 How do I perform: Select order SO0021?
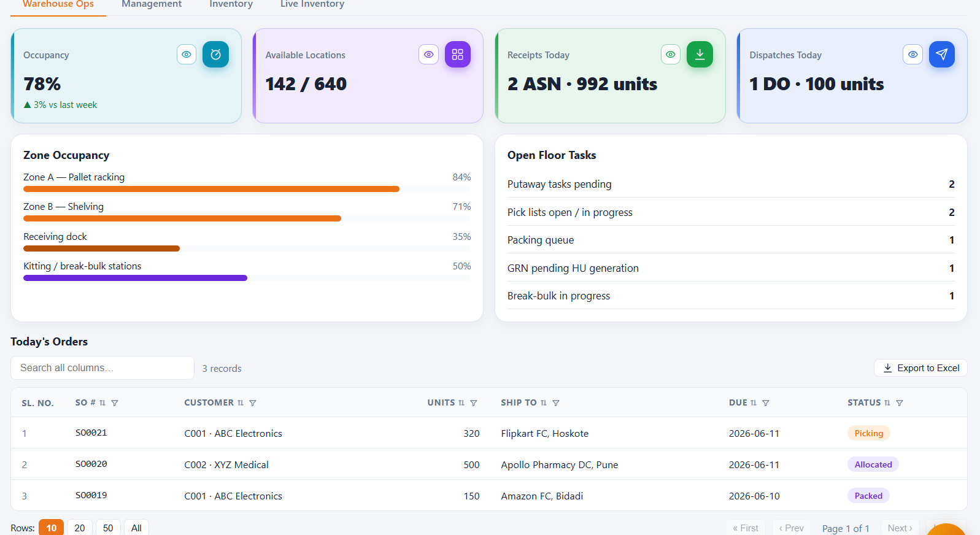point(91,433)
